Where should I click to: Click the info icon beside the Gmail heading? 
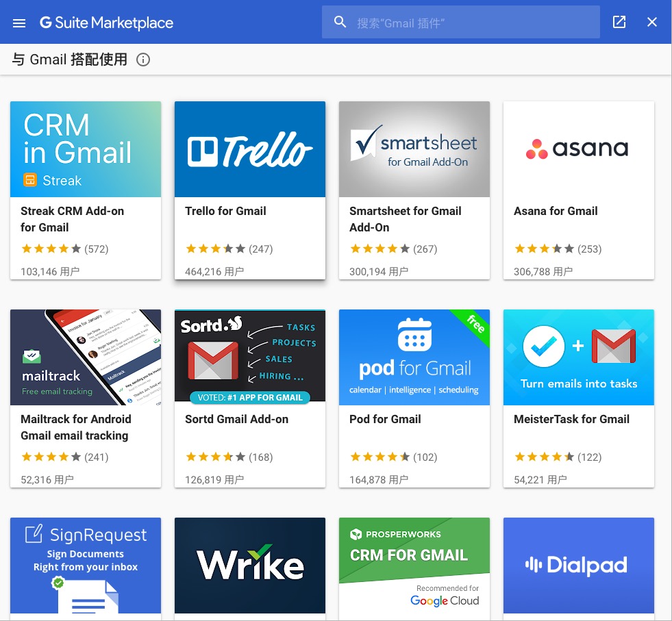coord(143,60)
